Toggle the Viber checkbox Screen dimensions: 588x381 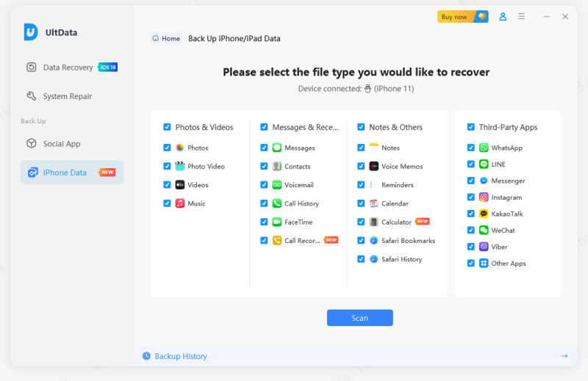471,247
